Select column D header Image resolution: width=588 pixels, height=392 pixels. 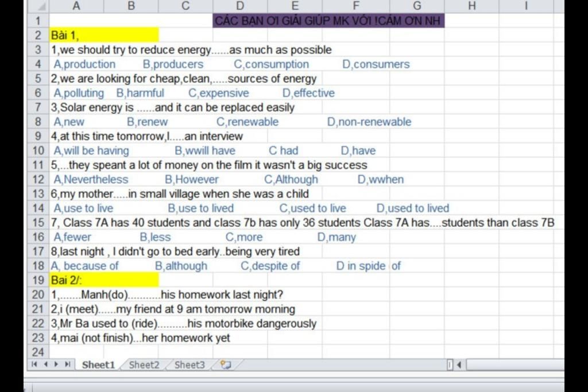click(240, 6)
